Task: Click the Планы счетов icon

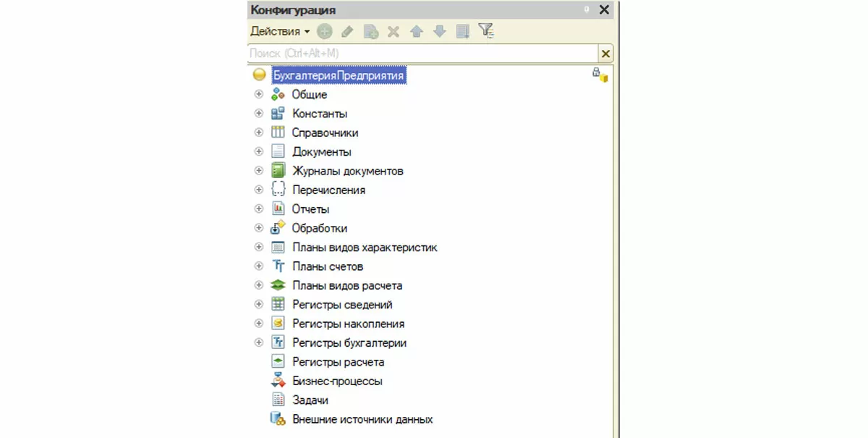Action: (x=278, y=266)
